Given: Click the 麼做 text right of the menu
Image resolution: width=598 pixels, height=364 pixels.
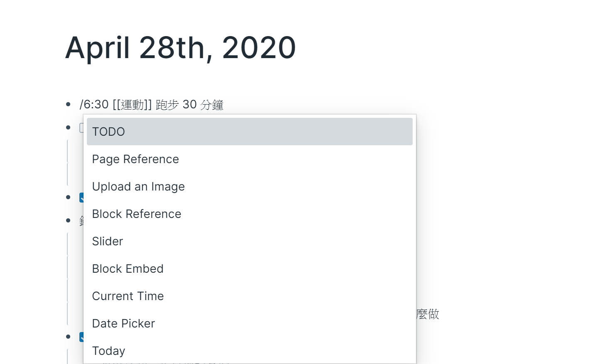Looking at the screenshot, I should [x=428, y=314].
